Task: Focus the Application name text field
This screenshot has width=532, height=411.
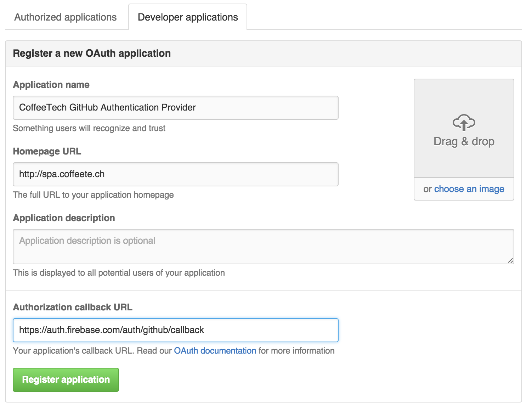Action: (176, 108)
